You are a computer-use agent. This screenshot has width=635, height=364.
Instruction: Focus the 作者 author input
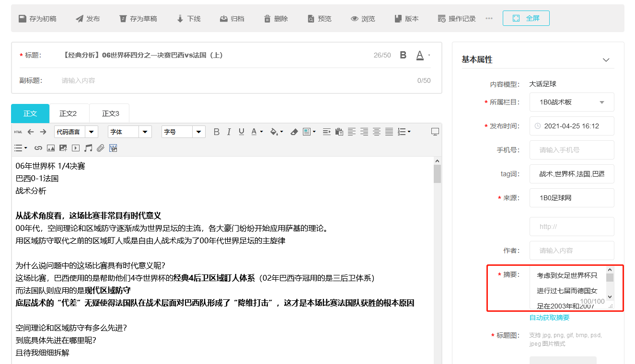(572, 250)
